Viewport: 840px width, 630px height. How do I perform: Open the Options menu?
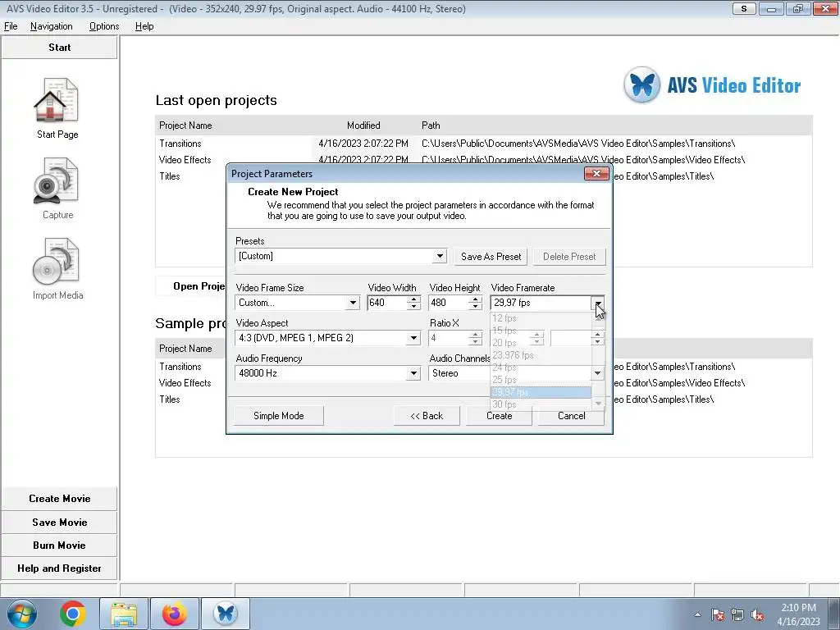point(104,26)
